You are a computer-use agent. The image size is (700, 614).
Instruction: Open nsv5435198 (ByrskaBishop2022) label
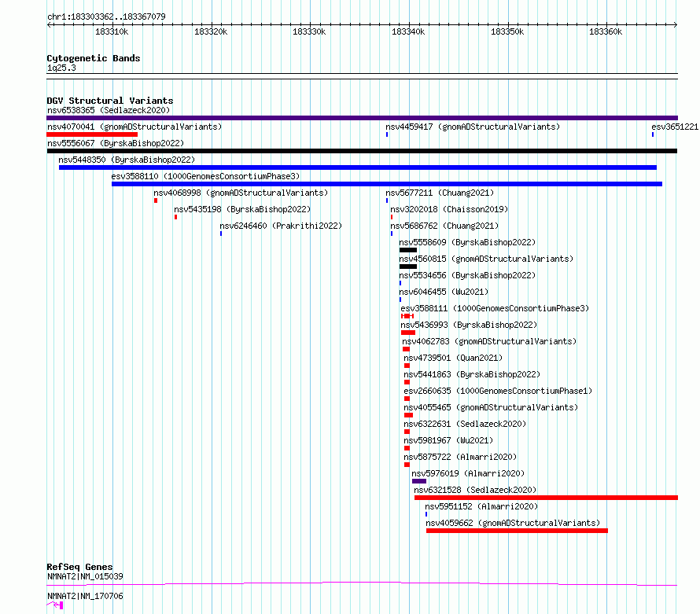242,209
